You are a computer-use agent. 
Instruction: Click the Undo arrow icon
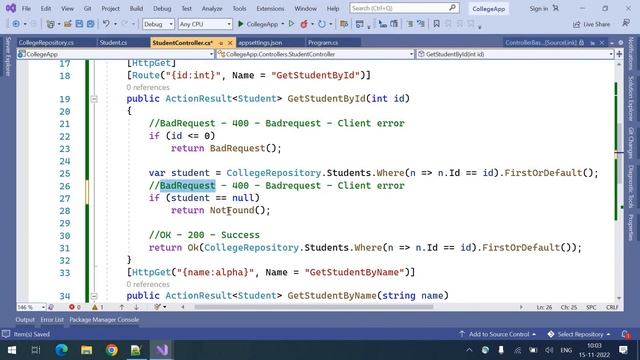[106, 24]
